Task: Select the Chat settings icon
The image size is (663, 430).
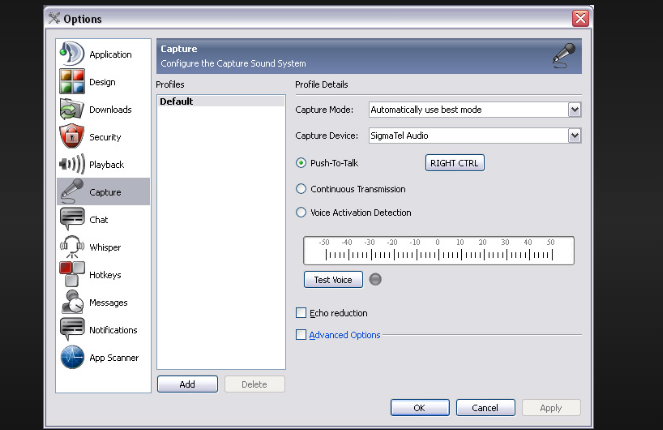Action: pos(72,219)
